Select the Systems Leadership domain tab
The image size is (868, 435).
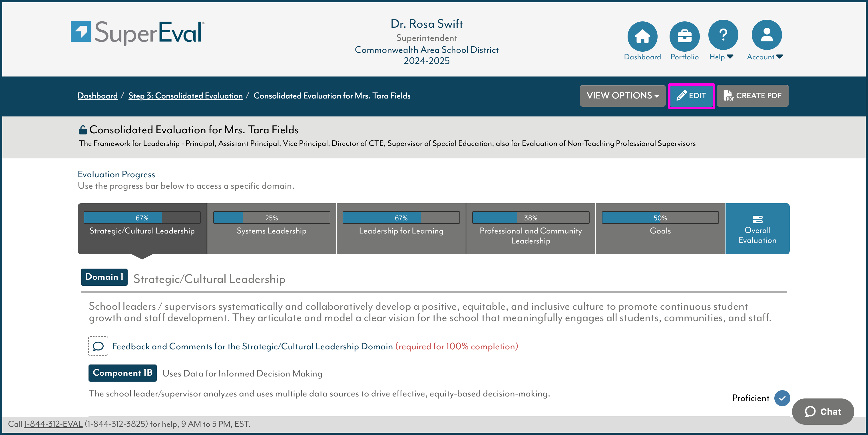[272, 229]
